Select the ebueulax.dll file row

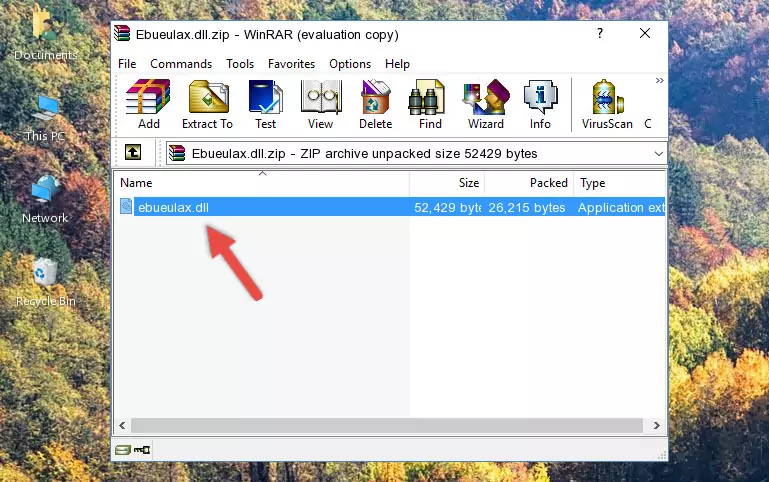pos(390,207)
